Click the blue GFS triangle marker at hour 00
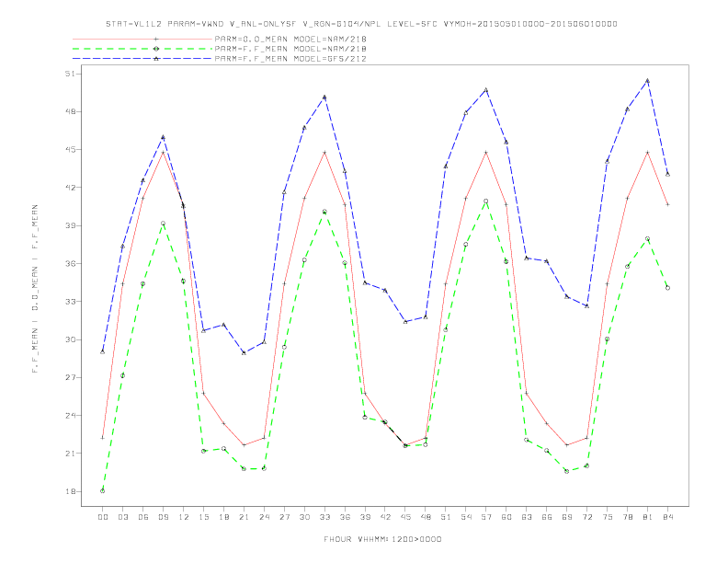 tap(103, 351)
